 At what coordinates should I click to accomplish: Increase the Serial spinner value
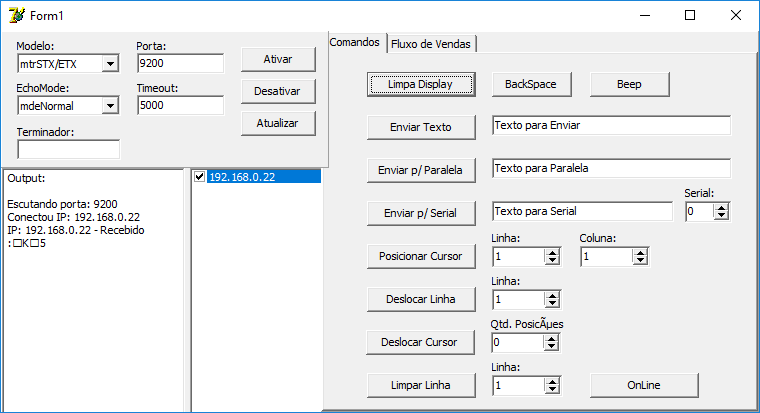tap(722, 208)
